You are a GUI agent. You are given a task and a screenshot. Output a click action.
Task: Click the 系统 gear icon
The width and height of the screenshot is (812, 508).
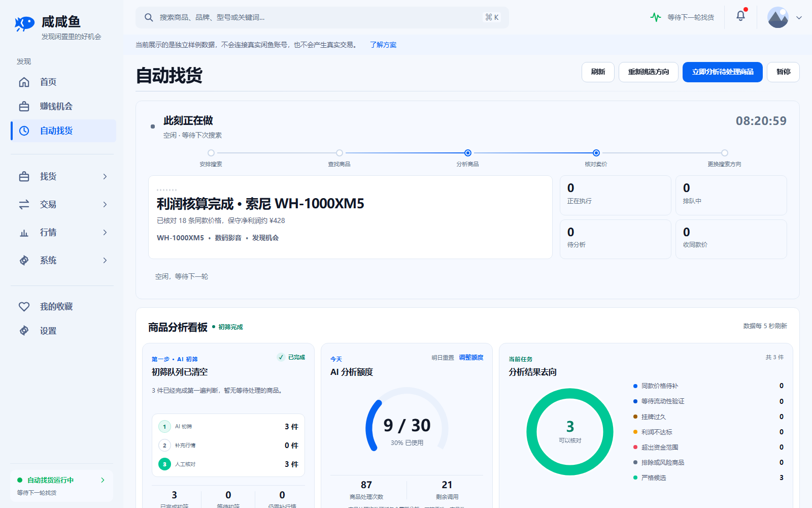coord(24,260)
